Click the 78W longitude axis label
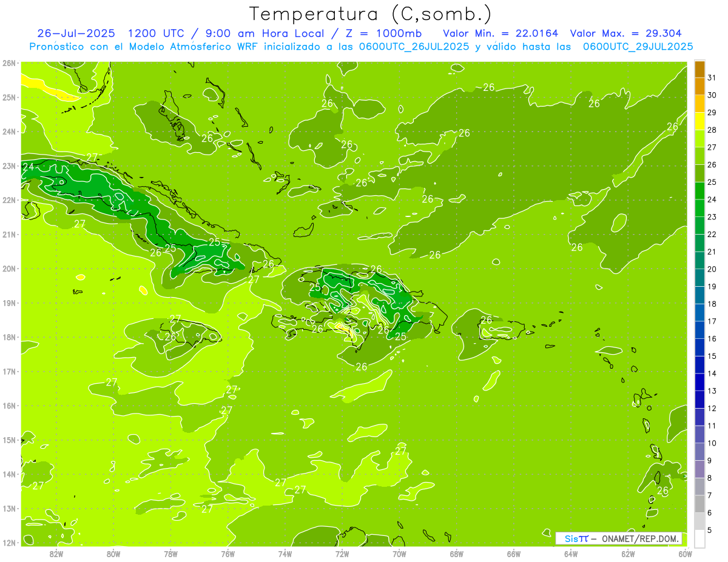 coord(170,553)
